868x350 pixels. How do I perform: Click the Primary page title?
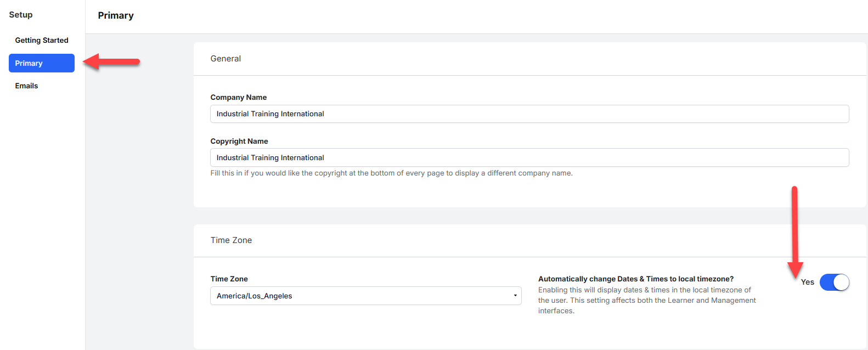[116, 15]
